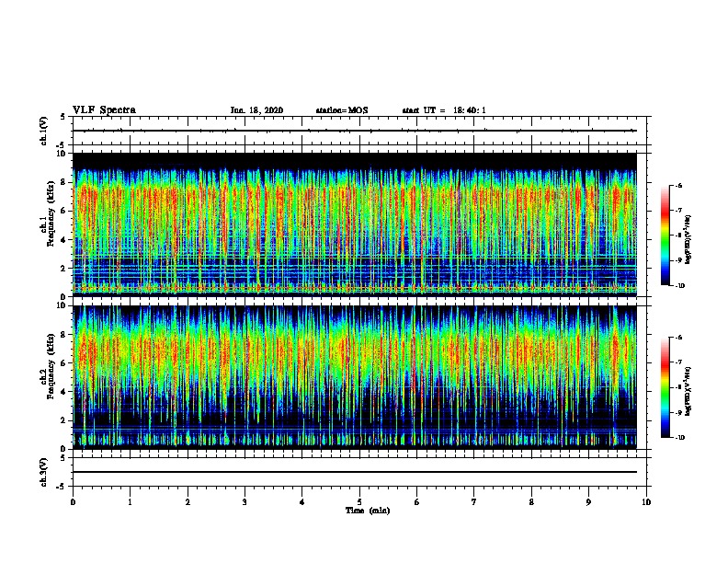This screenshot has width=728, height=563.
Task: Click time-axis tick label "6"
Action: 417,502
